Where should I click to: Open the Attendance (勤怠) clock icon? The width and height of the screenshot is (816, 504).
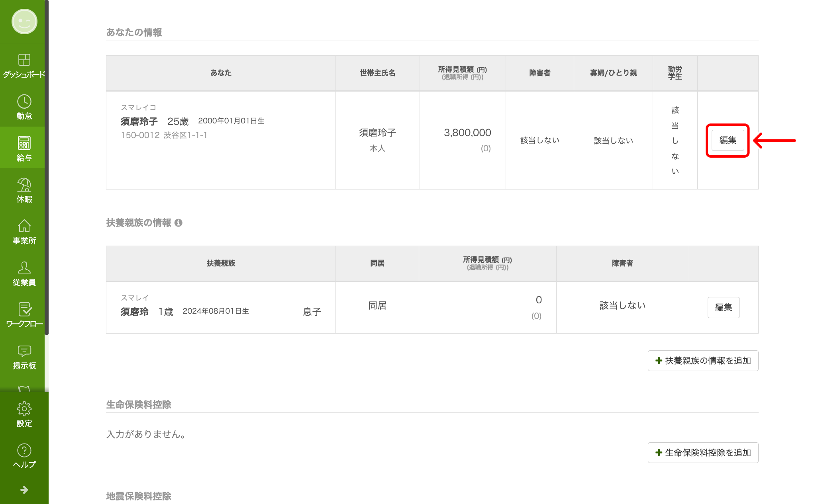coord(24,107)
